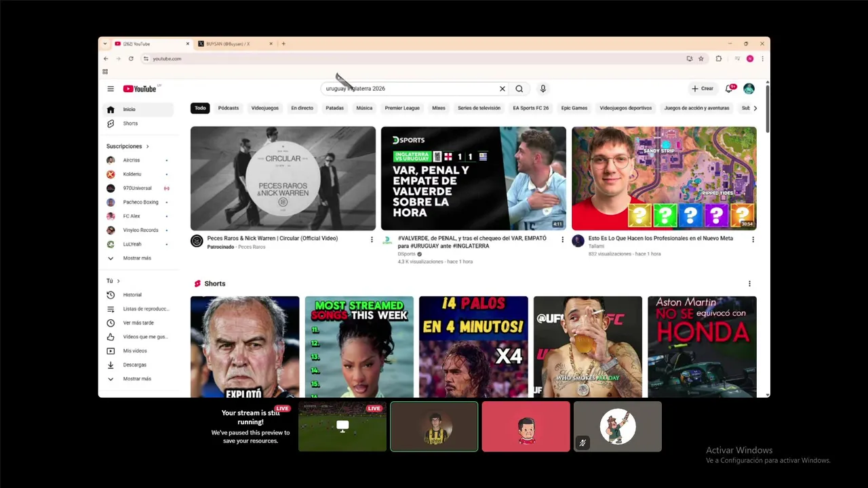This screenshot has height=488, width=868.
Task: Click the youtube.com address bar
Action: coord(414,59)
